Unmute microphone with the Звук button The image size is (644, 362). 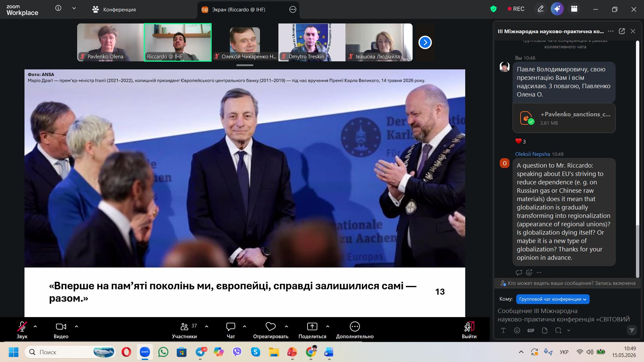pos(22,330)
